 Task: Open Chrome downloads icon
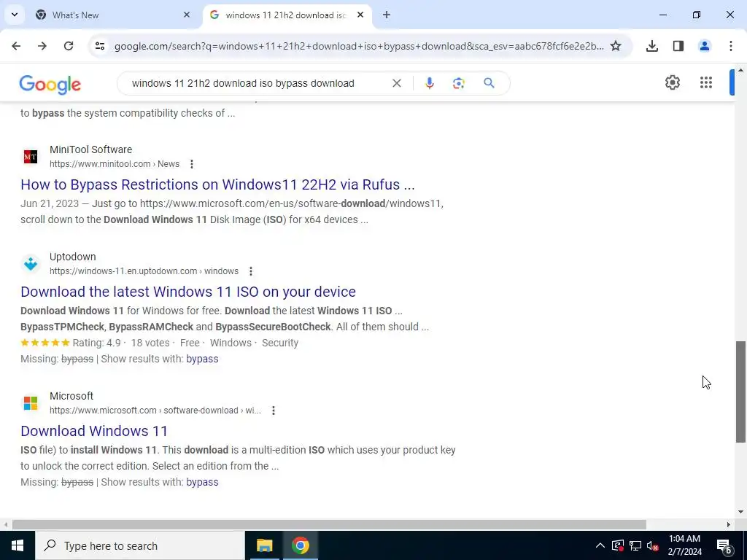point(651,46)
